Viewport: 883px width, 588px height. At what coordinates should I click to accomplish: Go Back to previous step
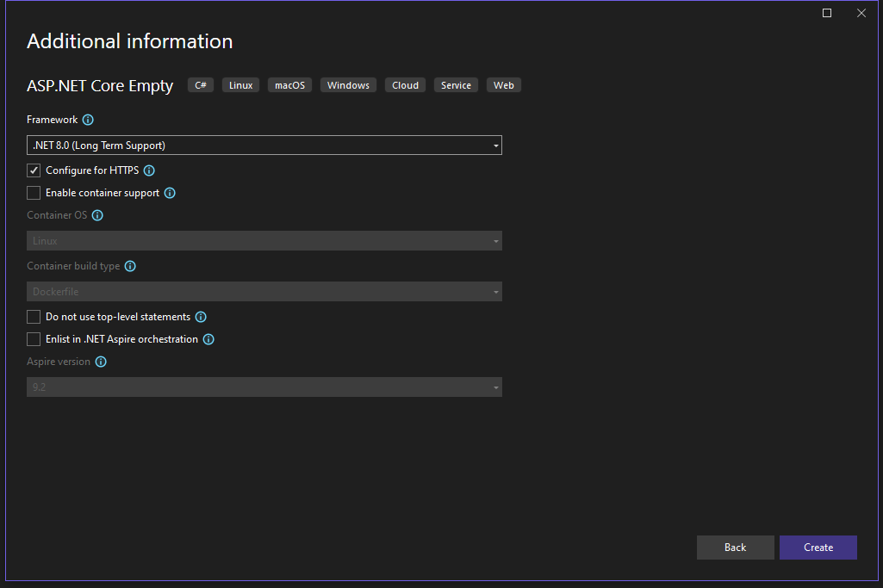pos(736,548)
